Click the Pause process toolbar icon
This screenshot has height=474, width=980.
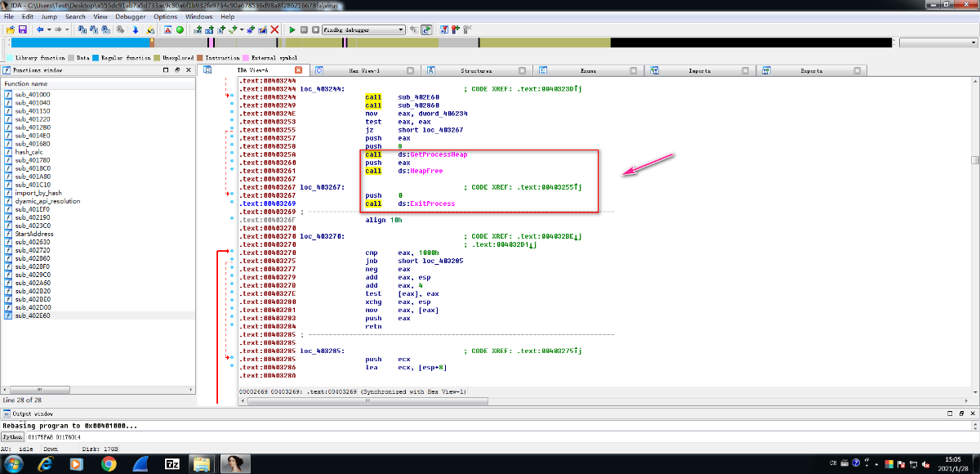point(304,29)
